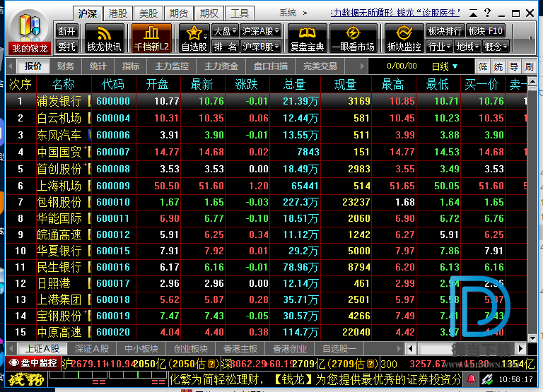Sort by 总量 column header
Screen dimensions: 543x392
click(x=294, y=84)
